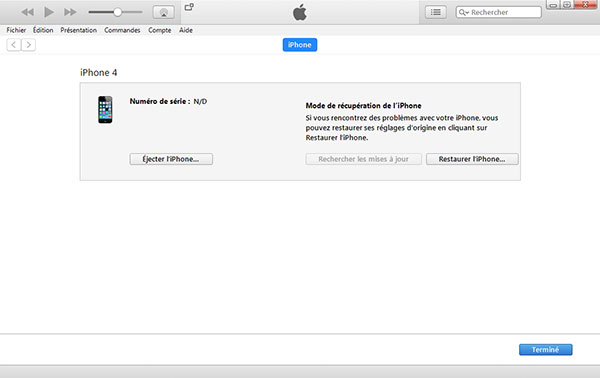Viewport: 600px width, 378px height.
Task: Click the rewind previous track button
Action: click(27, 12)
